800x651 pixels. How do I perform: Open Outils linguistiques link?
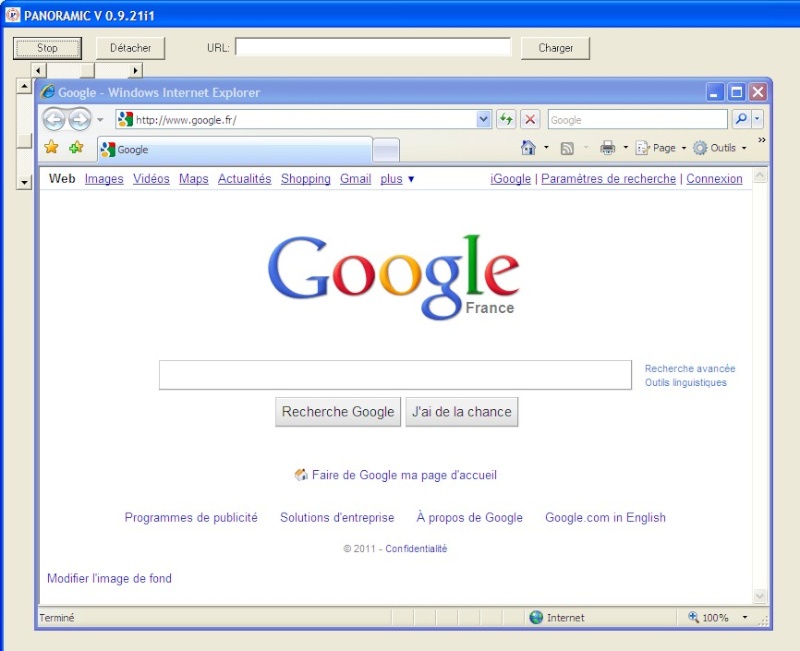point(685,383)
